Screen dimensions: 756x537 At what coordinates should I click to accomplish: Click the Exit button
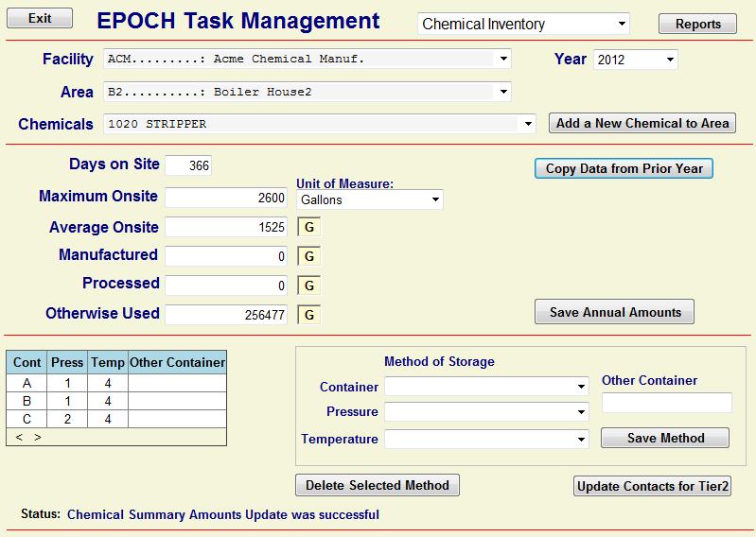coord(40,18)
